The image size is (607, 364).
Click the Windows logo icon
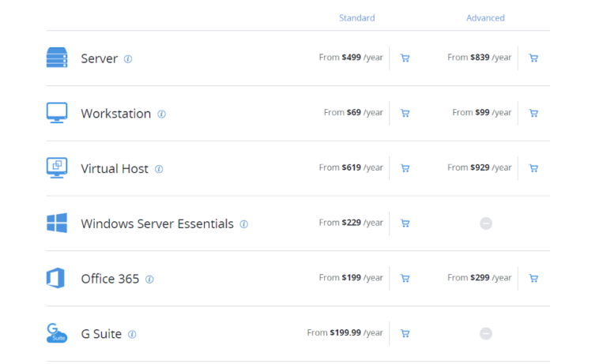click(x=57, y=223)
